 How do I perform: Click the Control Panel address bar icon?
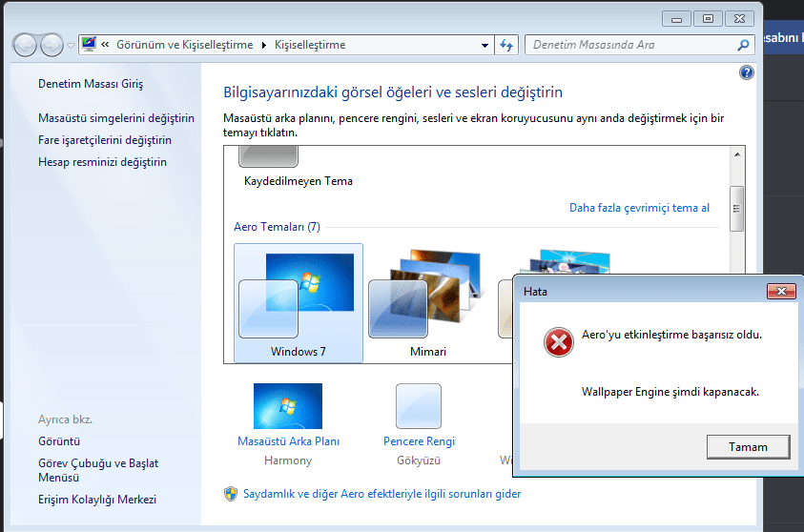click(x=89, y=45)
